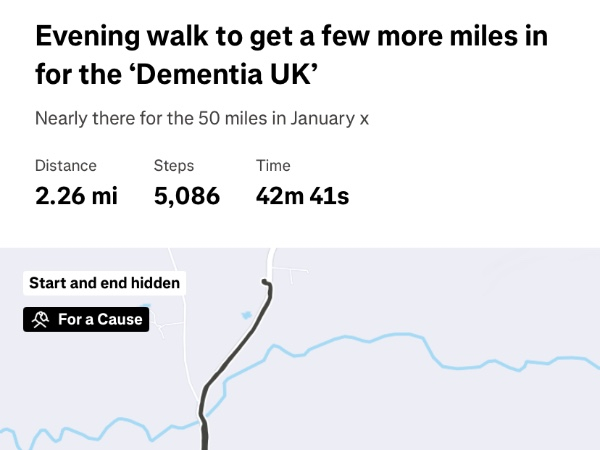
Task: Click the Distance label
Action: [x=66, y=166]
